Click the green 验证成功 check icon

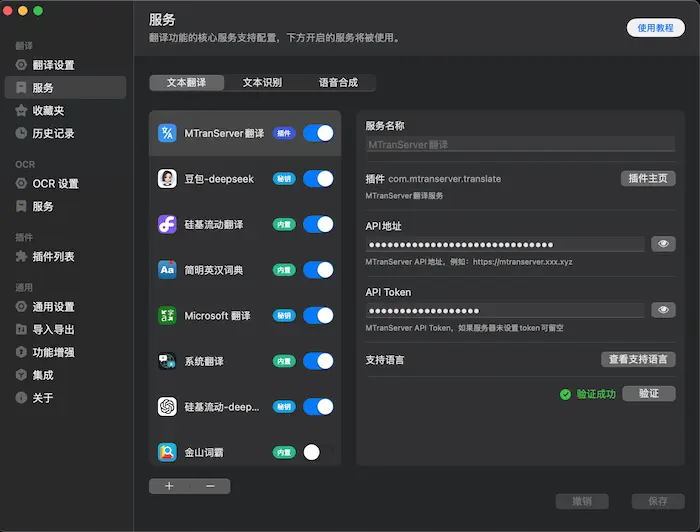(x=565, y=394)
